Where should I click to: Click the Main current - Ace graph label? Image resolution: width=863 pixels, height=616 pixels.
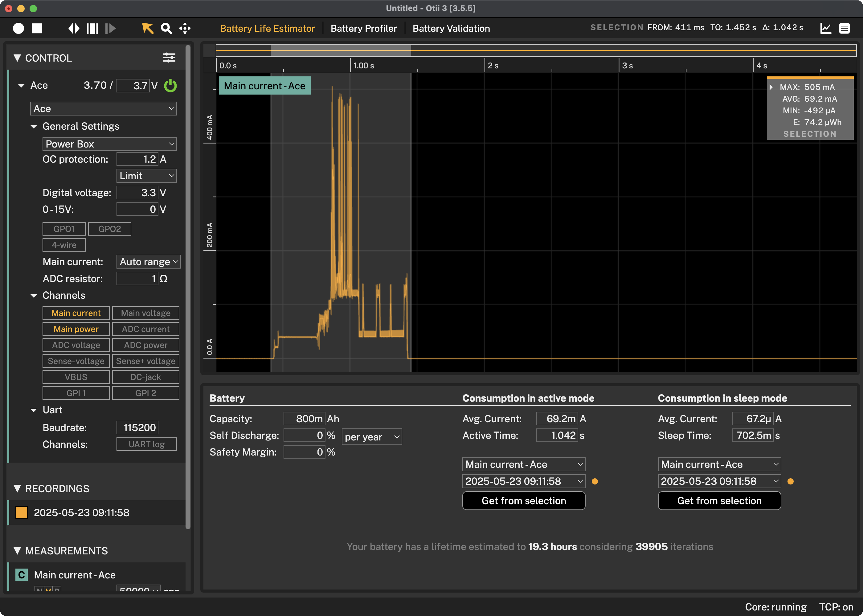pos(264,86)
